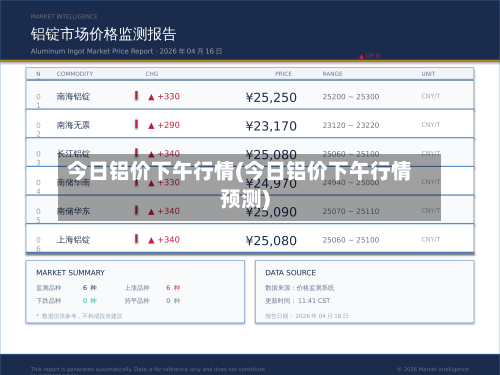The image size is (500, 375).
Task: Click the +340 change in 南储华东 row
Action: point(169,211)
